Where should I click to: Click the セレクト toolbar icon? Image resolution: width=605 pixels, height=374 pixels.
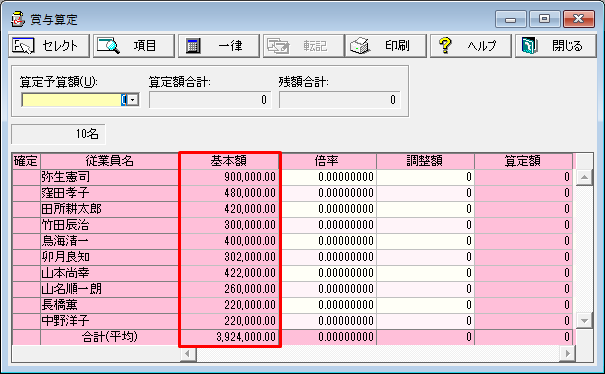pyautogui.click(x=23, y=46)
